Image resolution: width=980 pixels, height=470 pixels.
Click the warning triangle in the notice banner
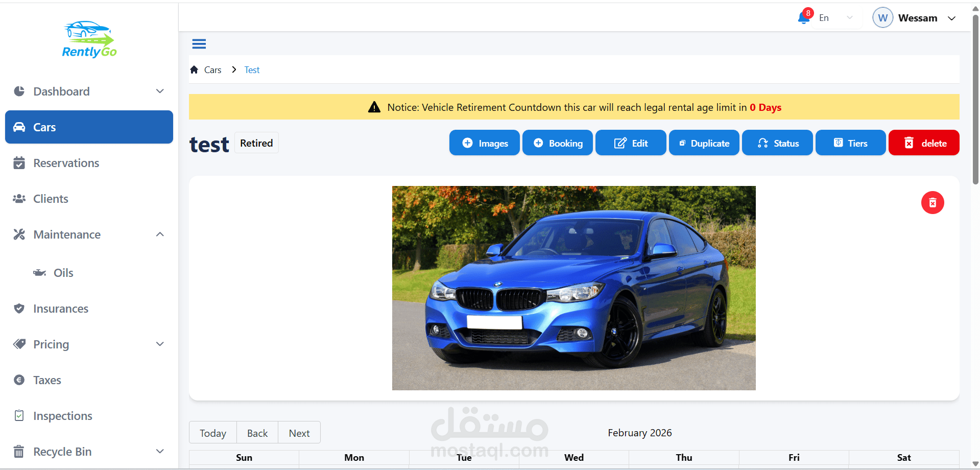coord(374,107)
